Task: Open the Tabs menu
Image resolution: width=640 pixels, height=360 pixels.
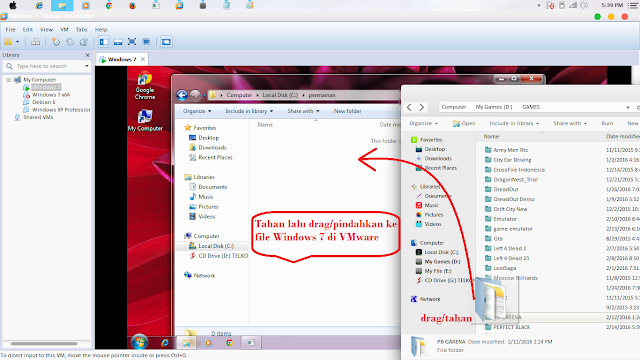Action: coord(81,29)
